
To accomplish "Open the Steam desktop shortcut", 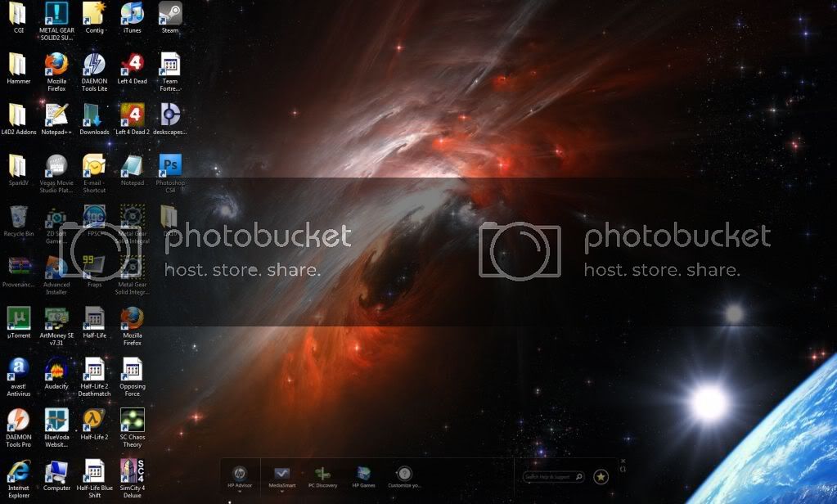I will click(x=169, y=13).
